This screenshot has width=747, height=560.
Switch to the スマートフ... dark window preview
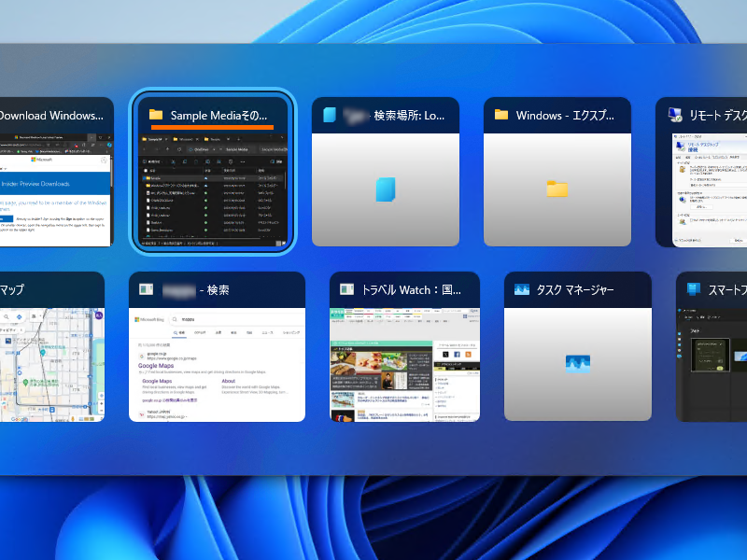tap(712, 365)
